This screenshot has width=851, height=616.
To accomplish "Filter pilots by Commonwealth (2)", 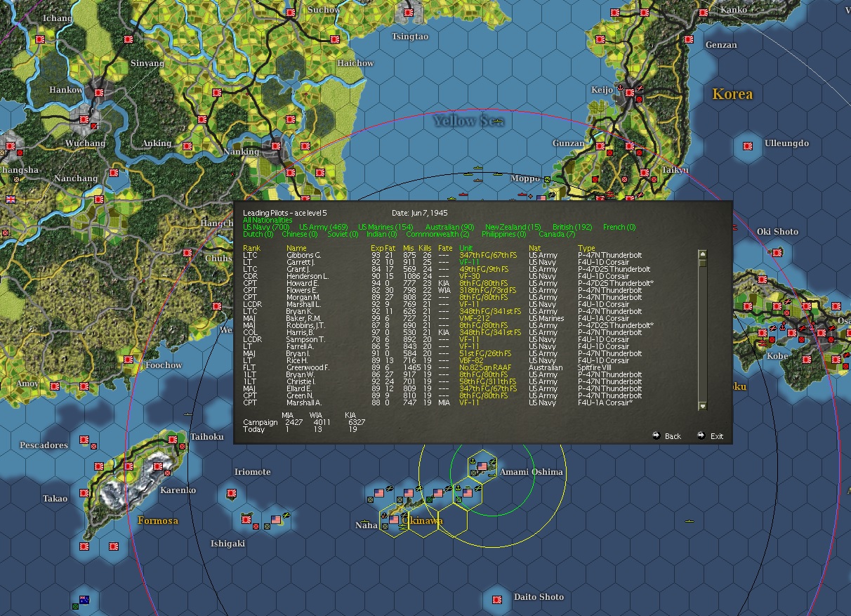I will [x=437, y=235].
